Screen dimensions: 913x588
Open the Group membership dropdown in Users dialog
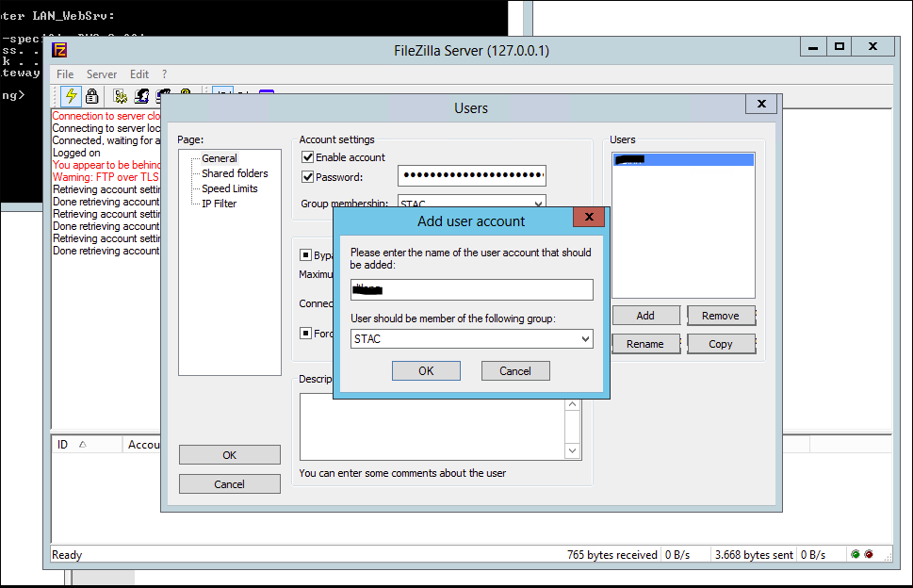pyautogui.click(x=539, y=204)
